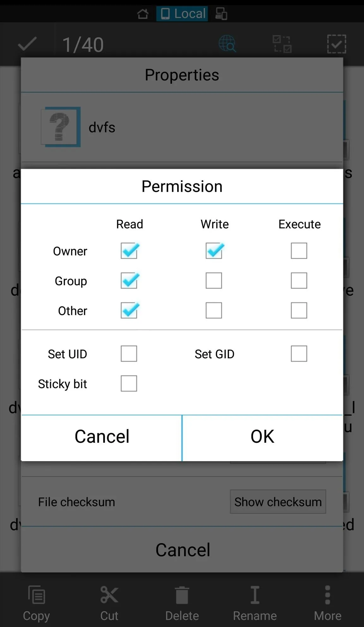
Task: Uncheck Other Read permission
Action: 129,310
